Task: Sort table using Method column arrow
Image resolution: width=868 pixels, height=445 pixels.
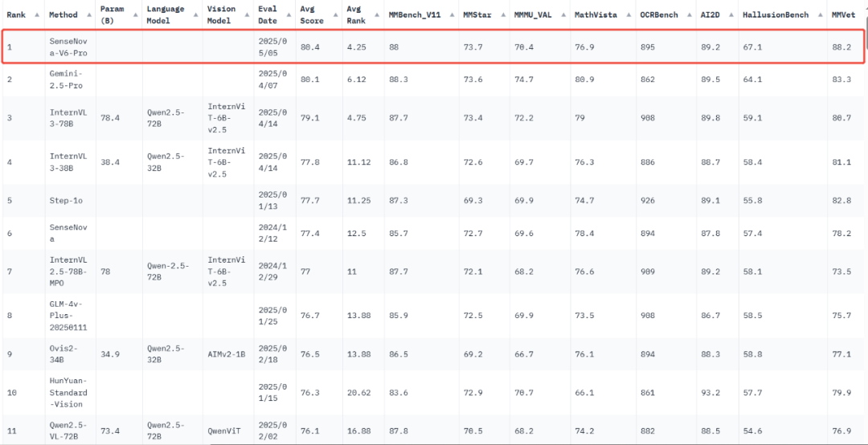Action: pyautogui.click(x=88, y=15)
